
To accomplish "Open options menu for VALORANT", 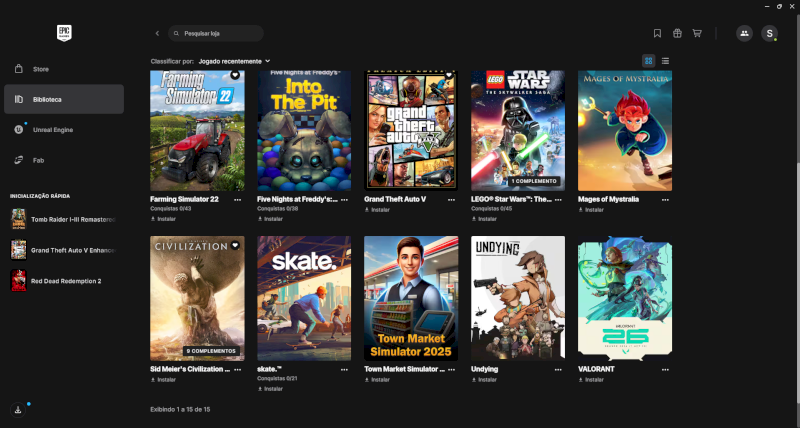I will (x=665, y=369).
